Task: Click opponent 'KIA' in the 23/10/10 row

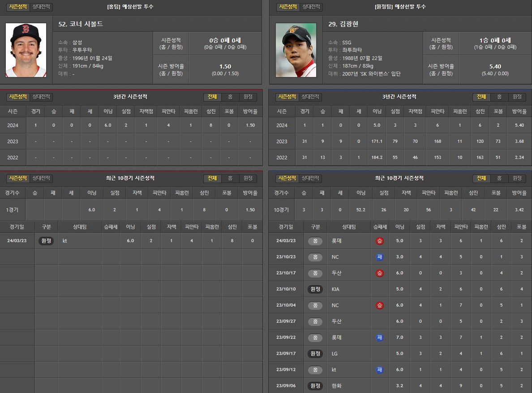Action: [x=335, y=289]
